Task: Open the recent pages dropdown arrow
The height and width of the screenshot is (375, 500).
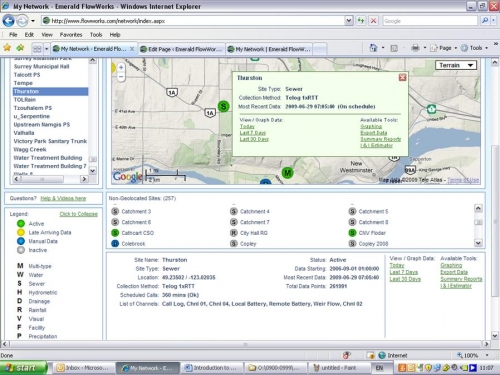Action: [33, 21]
